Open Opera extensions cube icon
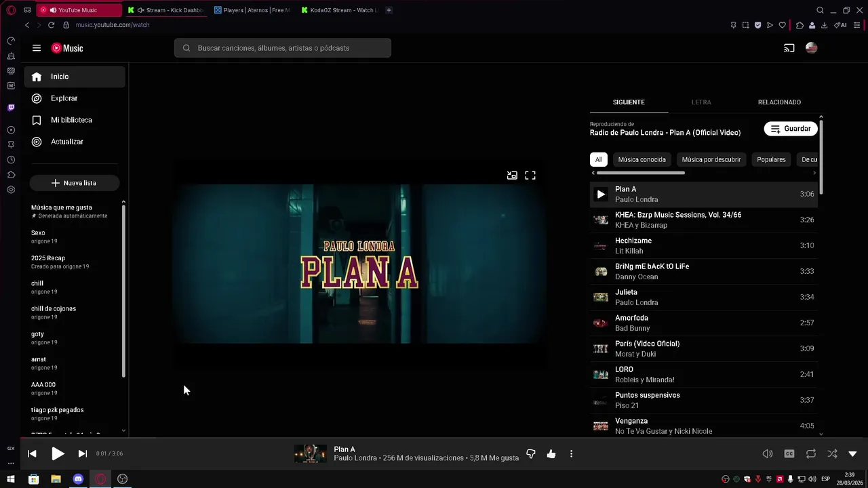The height and width of the screenshot is (488, 868). [800, 25]
